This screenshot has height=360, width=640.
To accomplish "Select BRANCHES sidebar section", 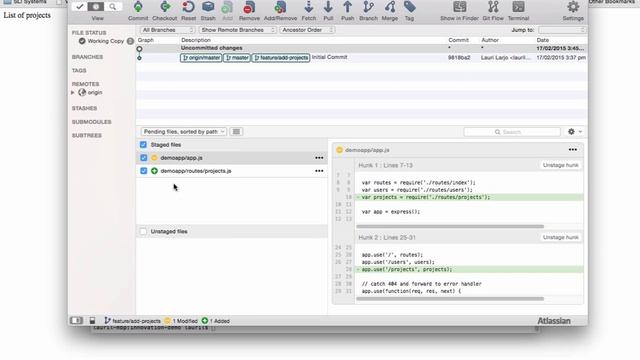I will point(87,57).
